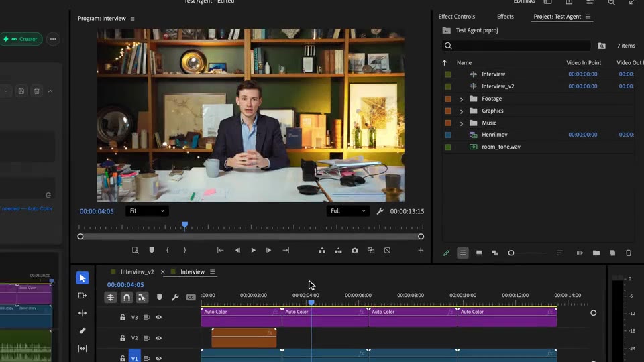Screen dimensions: 644x362
Task: Select the Interview sequence tab
Action: (193, 271)
